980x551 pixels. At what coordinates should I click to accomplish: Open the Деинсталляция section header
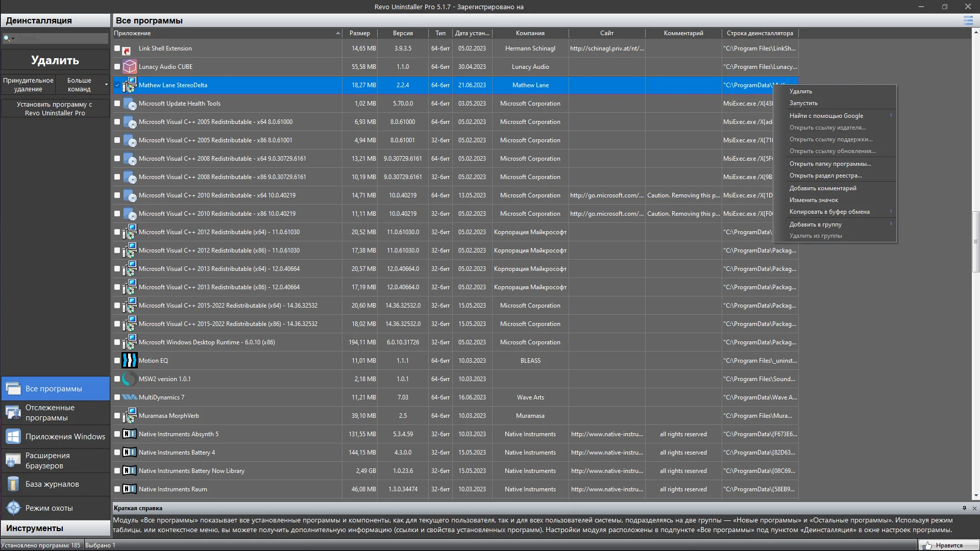55,20
